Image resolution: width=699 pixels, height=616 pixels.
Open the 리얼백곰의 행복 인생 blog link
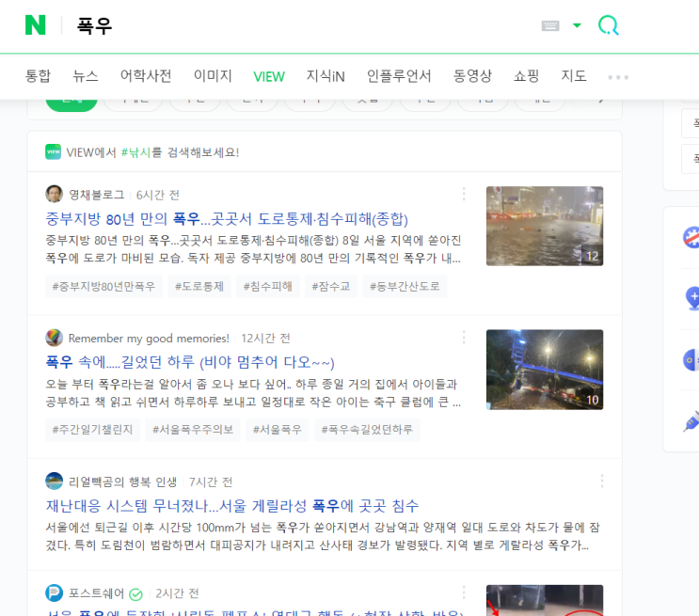point(122,482)
